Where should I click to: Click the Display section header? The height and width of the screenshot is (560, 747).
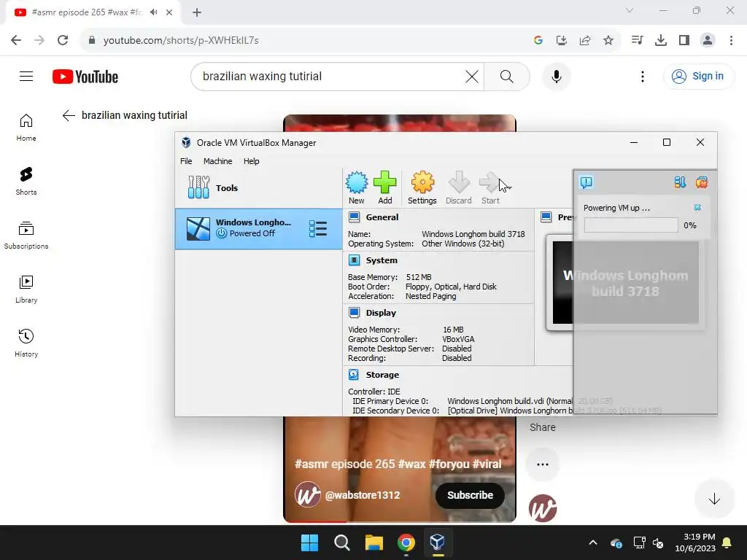click(x=381, y=313)
